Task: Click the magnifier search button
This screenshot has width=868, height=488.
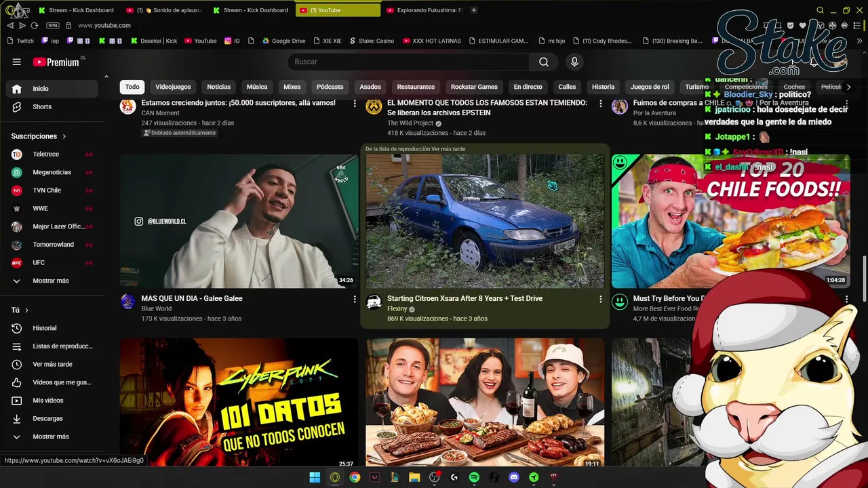Action: pos(543,62)
